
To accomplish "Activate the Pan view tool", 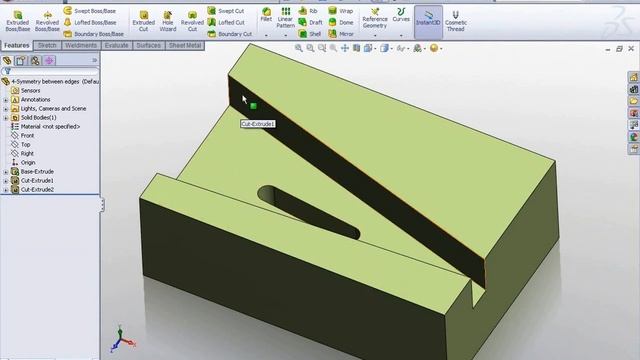I will (345, 48).
